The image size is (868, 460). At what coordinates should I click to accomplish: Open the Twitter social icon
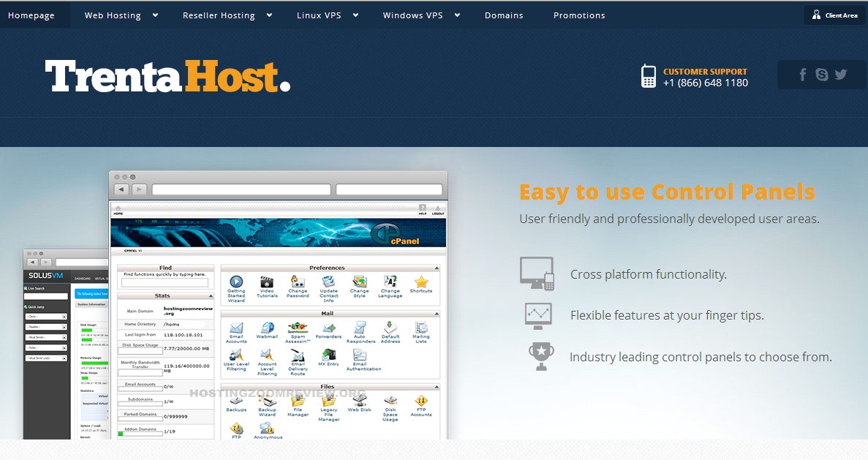[841, 74]
